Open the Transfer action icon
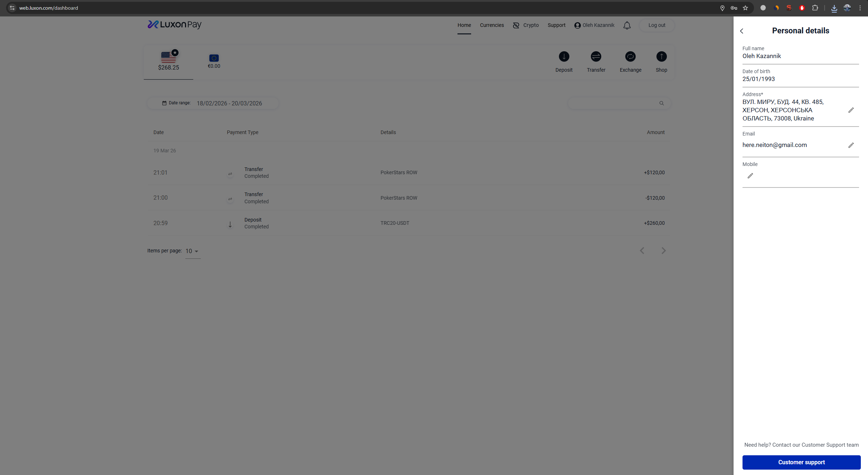Viewport: 868px width, 475px height. pos(596,57)
